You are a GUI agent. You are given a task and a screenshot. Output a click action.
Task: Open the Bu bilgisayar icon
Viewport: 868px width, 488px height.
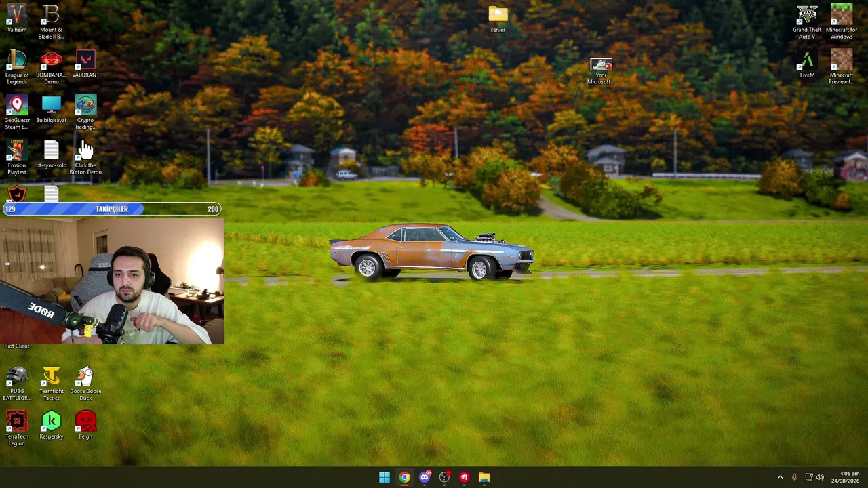pos(51,109)
